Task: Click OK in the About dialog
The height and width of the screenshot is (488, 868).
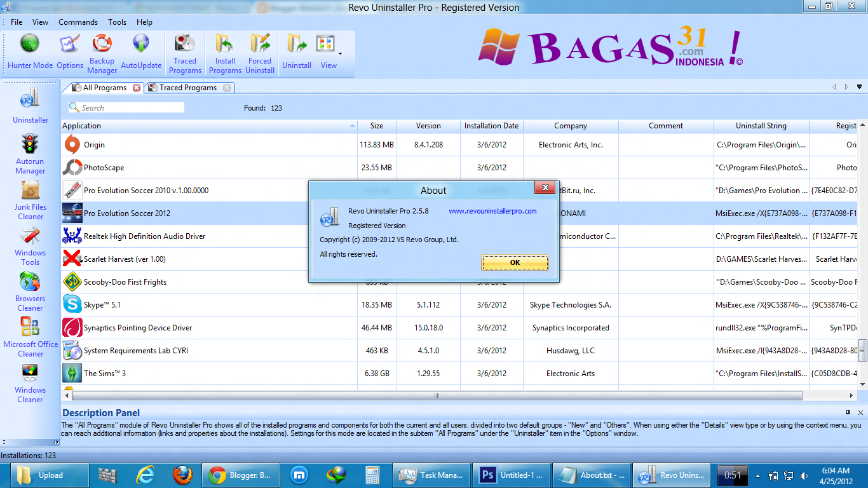Action: point(515,262)
